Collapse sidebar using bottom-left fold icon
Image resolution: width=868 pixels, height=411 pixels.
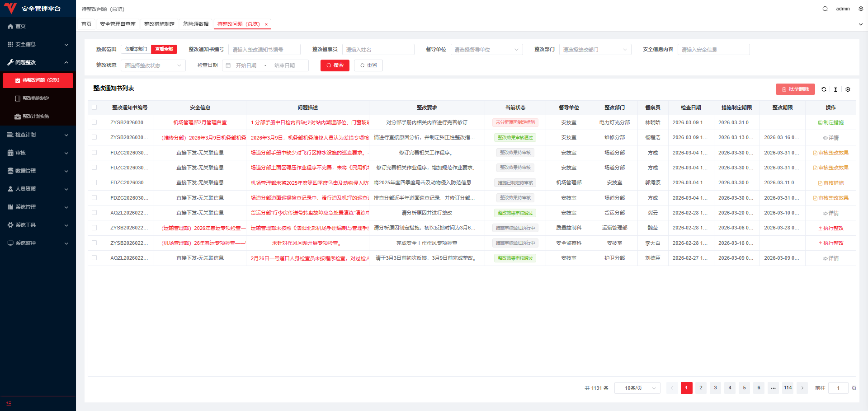[x=9, y=403]
